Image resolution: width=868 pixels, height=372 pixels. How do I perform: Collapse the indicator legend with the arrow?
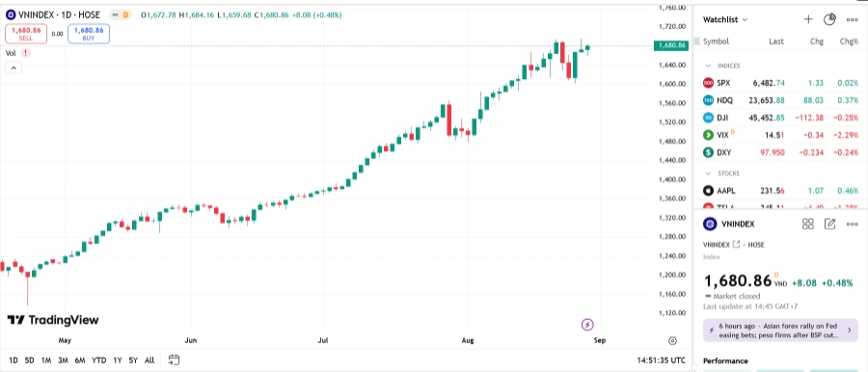pyautogui.click(x=14, y=68)
